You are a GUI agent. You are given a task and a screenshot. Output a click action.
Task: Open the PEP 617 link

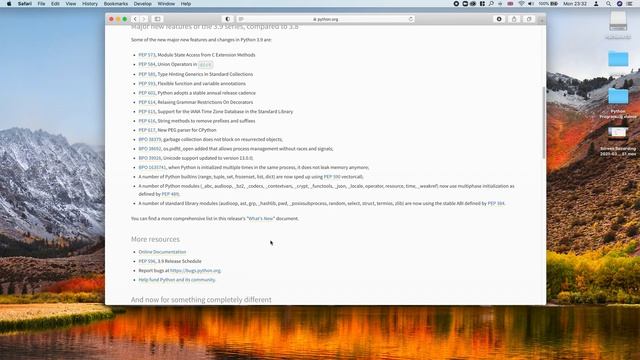(147, 130)
